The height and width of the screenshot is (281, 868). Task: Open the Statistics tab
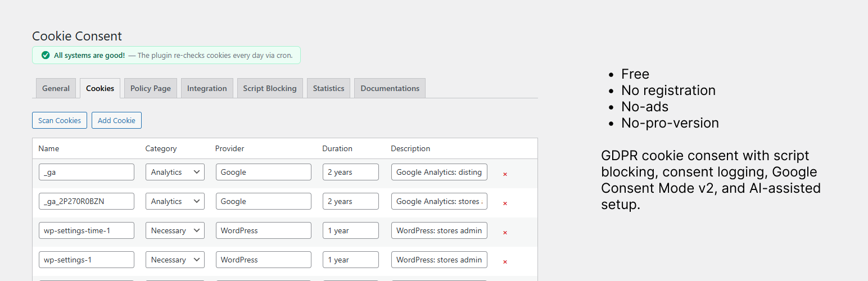(x=328, y=88)
